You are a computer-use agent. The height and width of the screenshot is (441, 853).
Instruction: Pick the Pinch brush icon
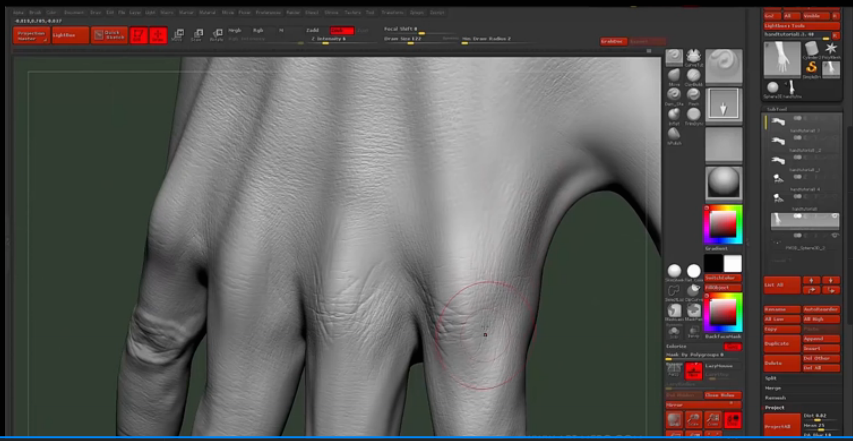[x=693, y=95]
